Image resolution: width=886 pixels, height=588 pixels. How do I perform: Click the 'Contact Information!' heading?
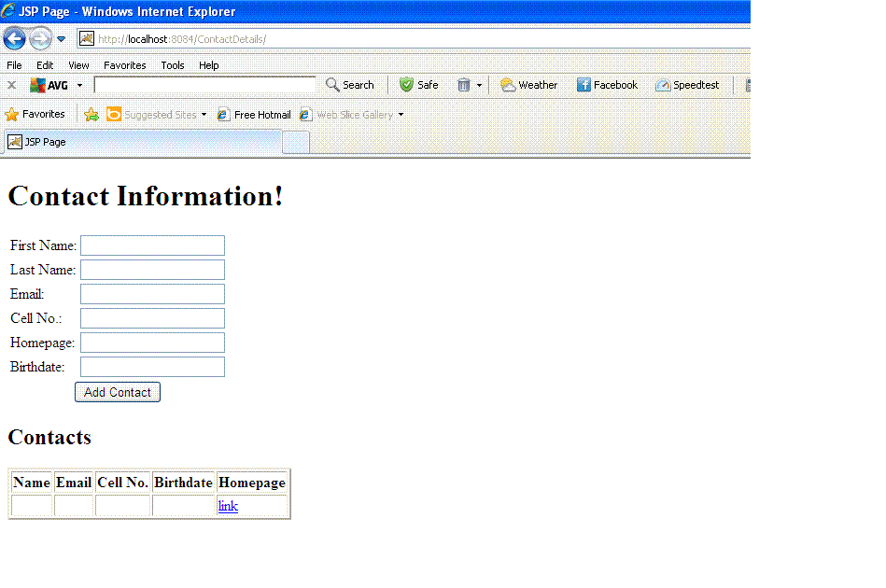click(x=146, y=197)
